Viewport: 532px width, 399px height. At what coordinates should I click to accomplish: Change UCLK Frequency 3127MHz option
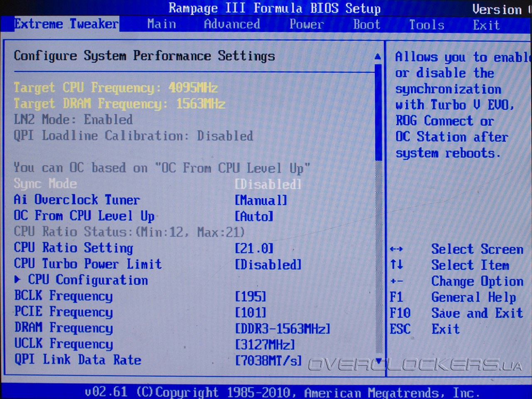click(x=265, y=345)
